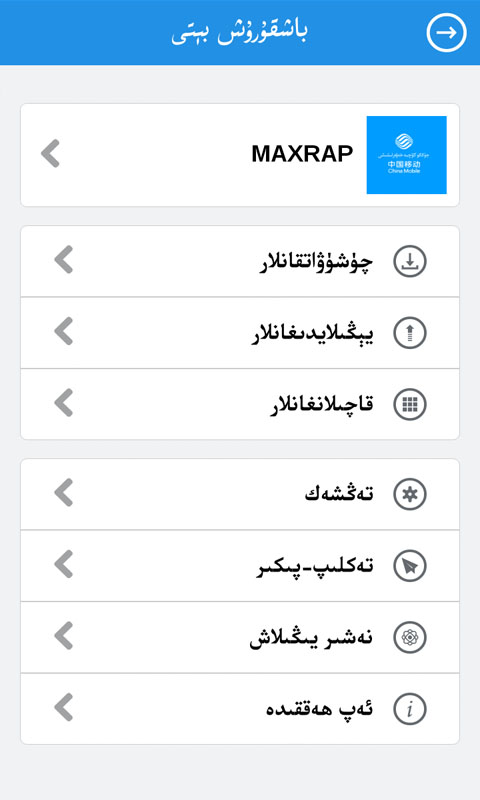Tap the arrow circle icon in header
This screenshot has height=800, width=480.
446,33
